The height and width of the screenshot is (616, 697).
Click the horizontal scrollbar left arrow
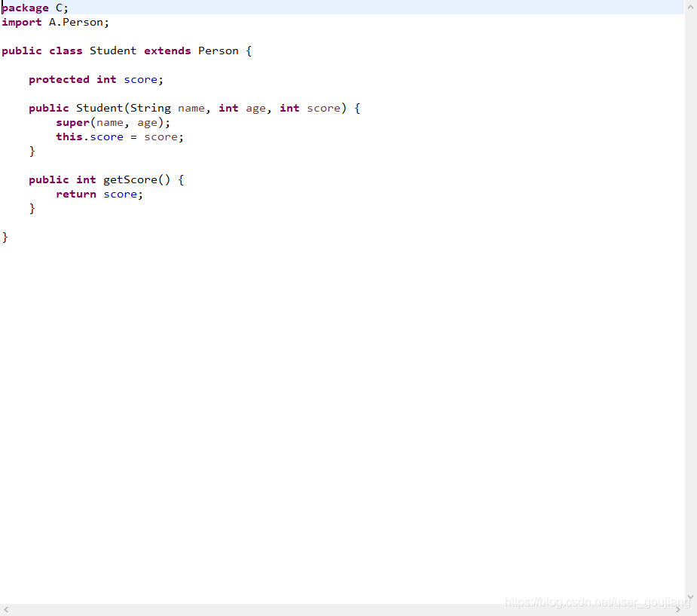point(6,610)
